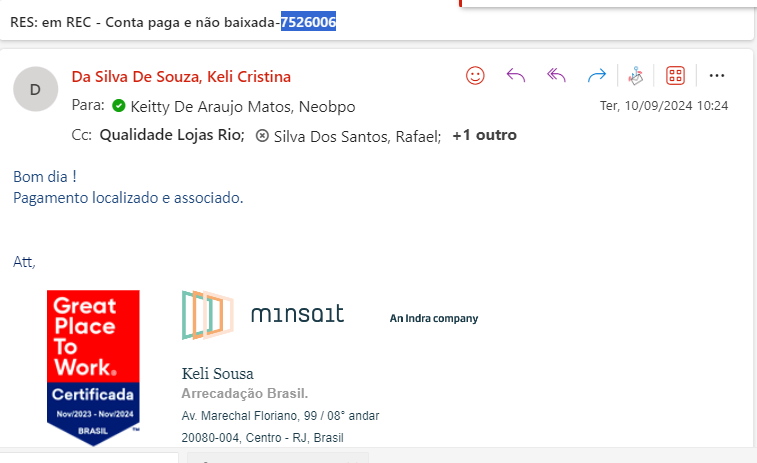Click the Reply All double-arrow icon
Screen dimensions: 757x463
pos(557,75)
